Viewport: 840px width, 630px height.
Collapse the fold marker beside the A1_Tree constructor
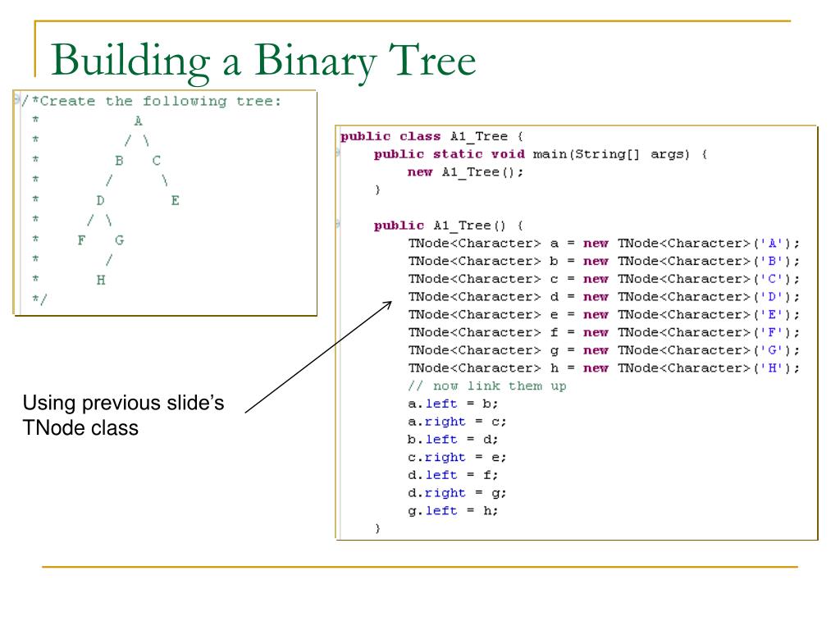(x=338, y=225)
